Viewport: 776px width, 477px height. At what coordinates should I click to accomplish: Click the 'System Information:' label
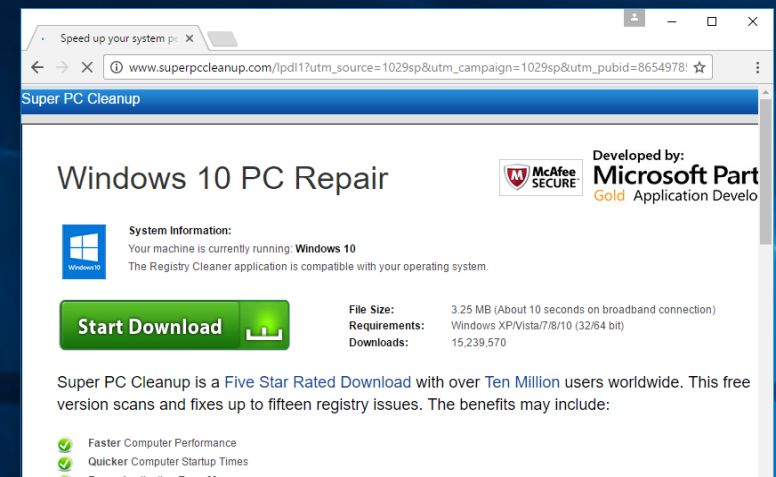(x=180, y=231)
